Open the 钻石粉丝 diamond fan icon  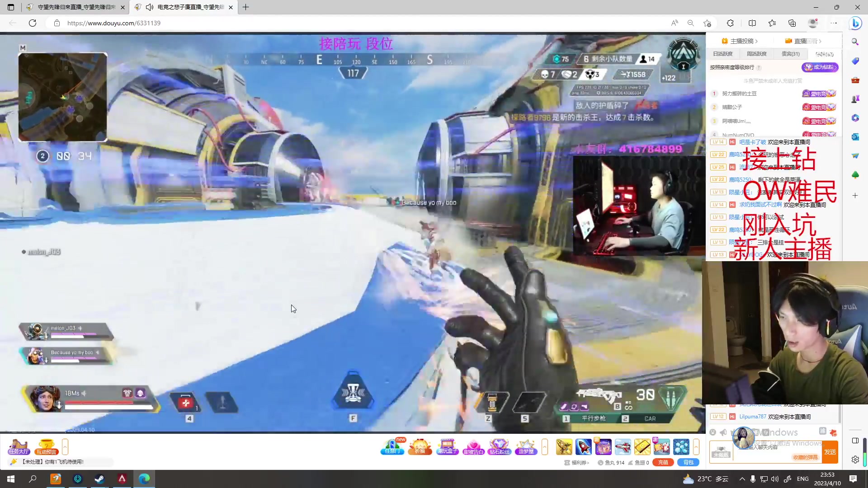coord(500,446)
